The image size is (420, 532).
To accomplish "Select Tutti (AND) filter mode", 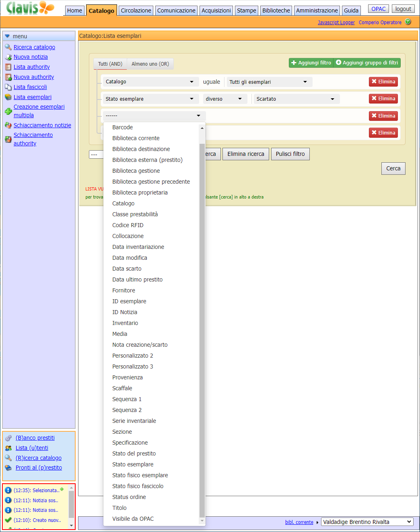I will pos(110,64).
